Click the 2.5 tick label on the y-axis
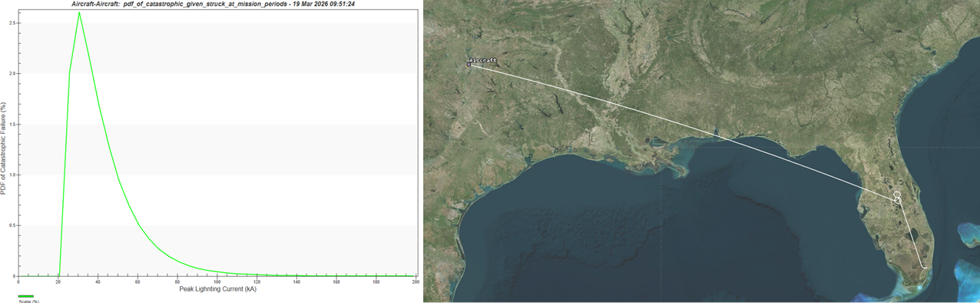 [x=12, y=23]
